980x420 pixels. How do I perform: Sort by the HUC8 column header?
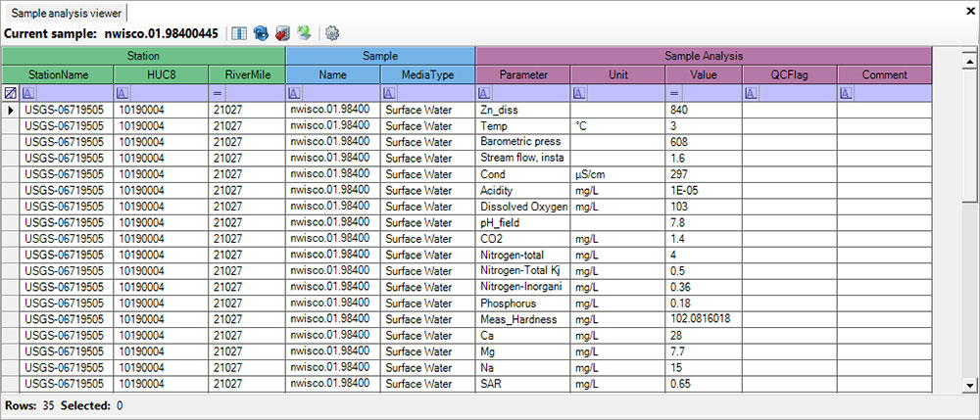click(161, 74)
